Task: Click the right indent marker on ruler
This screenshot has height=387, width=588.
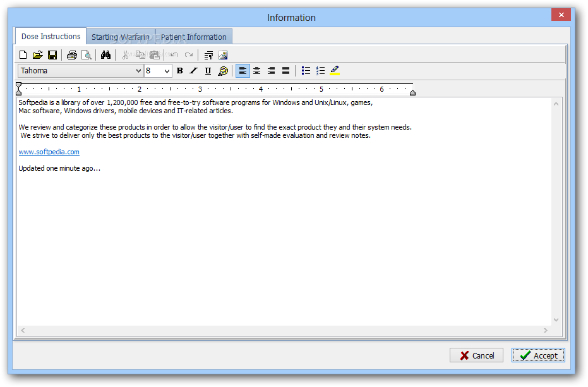Action: coord(412,92)
